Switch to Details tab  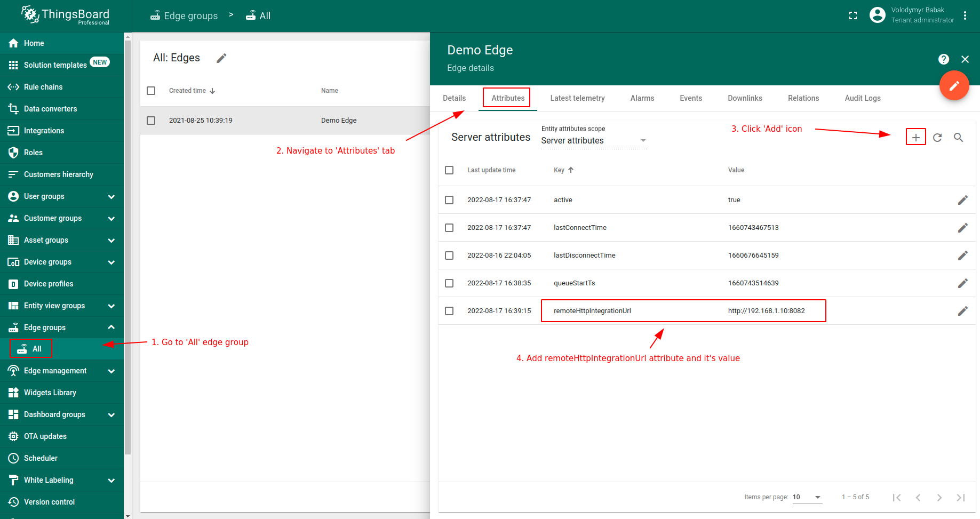tap(455, 98)
